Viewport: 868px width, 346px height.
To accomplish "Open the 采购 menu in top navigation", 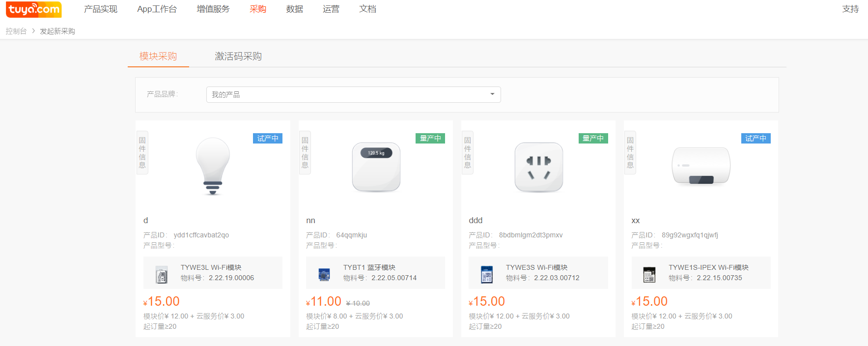I will pos(258,9).
